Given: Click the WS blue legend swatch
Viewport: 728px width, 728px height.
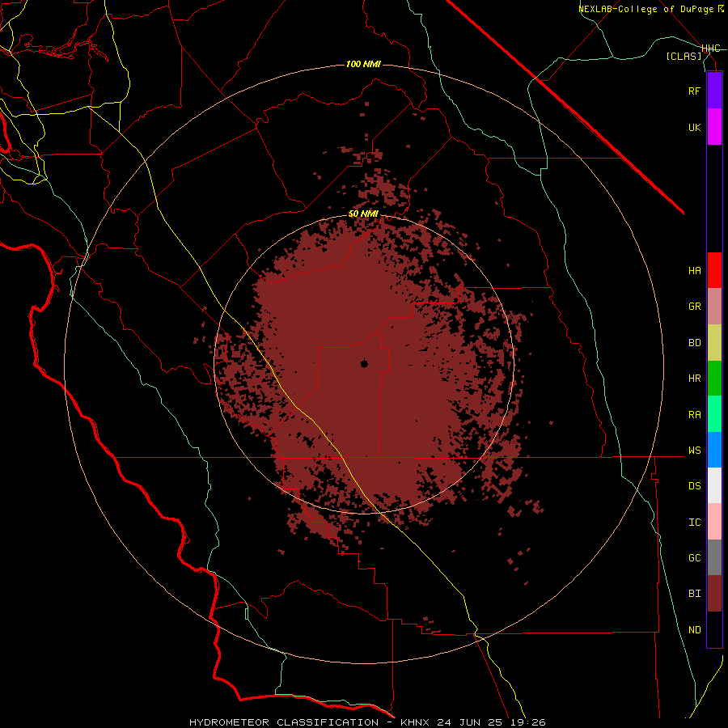Looking at the screenshot, I should point(714,450).
